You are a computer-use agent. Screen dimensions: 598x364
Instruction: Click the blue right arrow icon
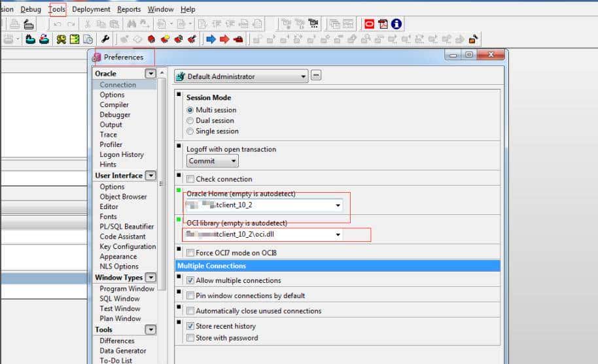coord(211,39)
